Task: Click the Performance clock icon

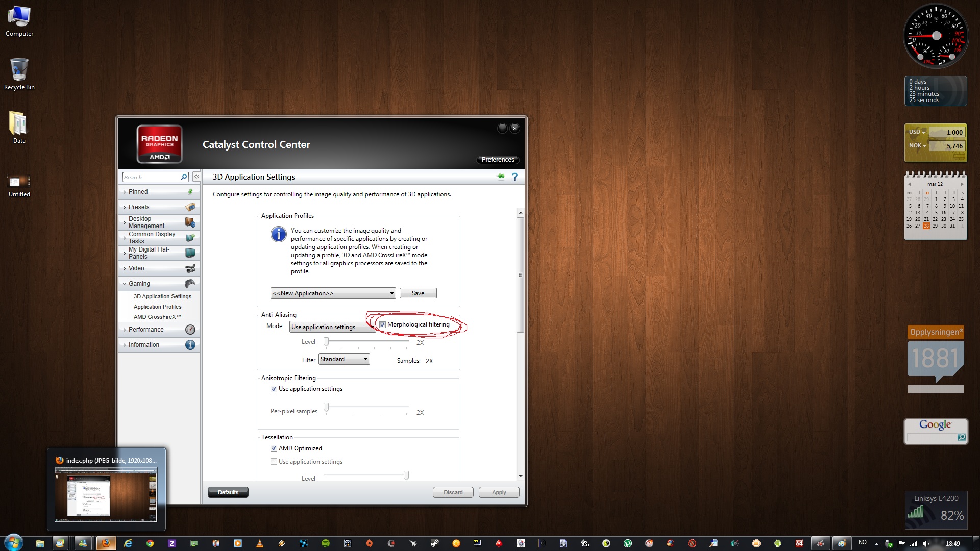Action: 190,330
